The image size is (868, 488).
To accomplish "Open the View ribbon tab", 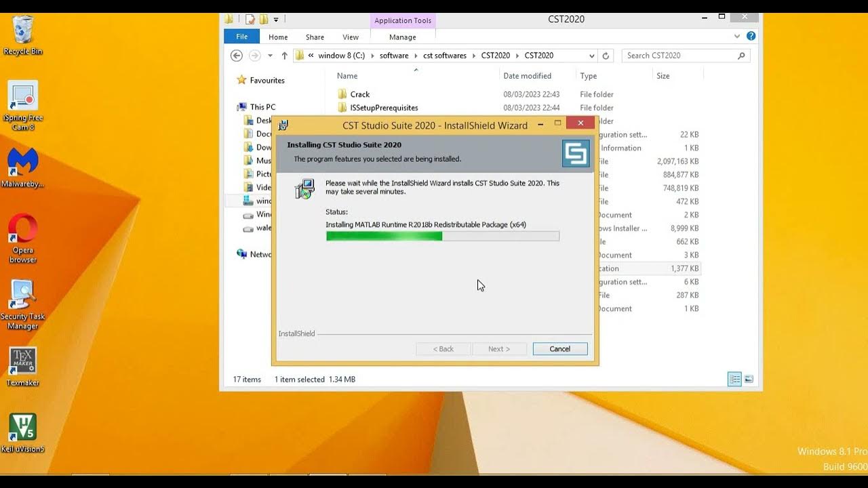I will [x=351, y=37].
